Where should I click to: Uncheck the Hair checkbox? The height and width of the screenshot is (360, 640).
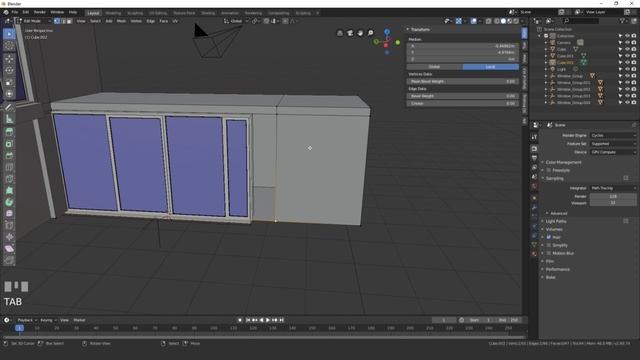coord(549,237)
